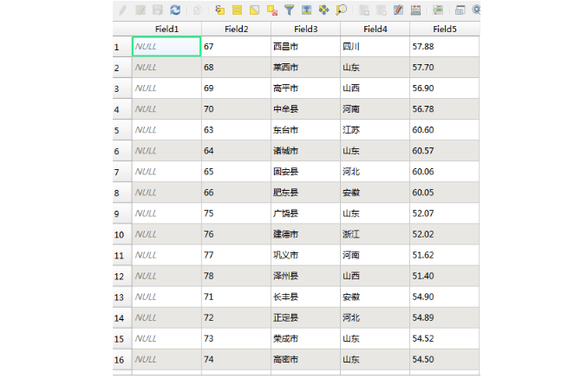
Task: Zoom map to selected rows magnifier icon
Action: [x=342, y=10]
